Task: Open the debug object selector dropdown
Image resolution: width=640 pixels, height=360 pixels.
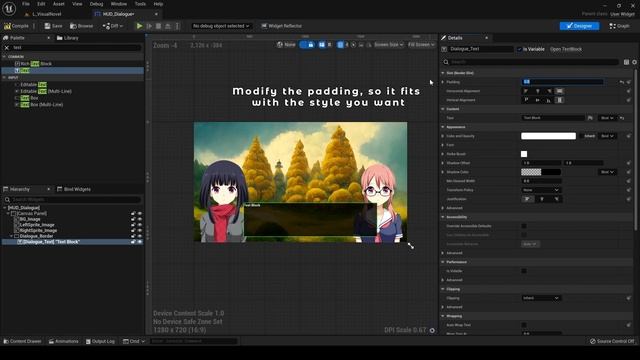Action: [221, 26]
